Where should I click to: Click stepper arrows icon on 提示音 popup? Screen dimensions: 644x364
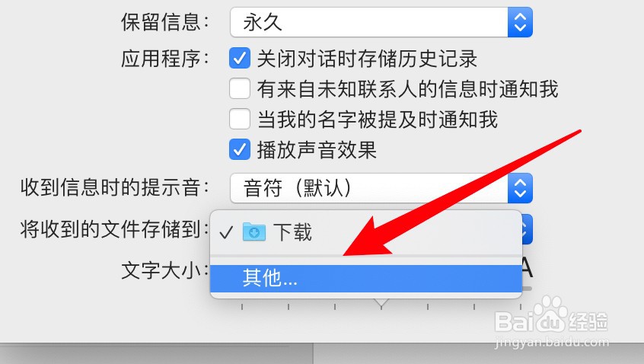[520, 188]
